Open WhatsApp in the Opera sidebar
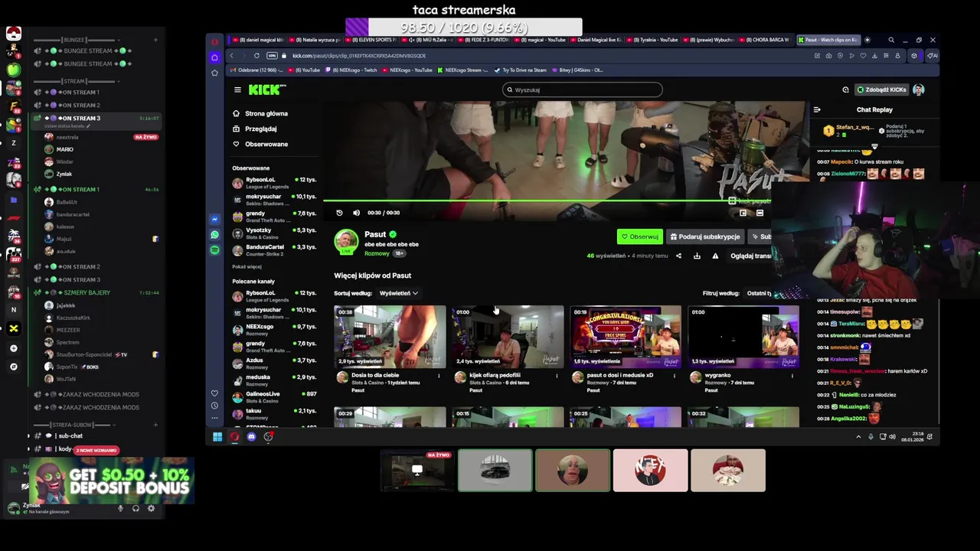The width and height of the screenshot is (980, 551). pyautogui.click(x=214, y=235)
